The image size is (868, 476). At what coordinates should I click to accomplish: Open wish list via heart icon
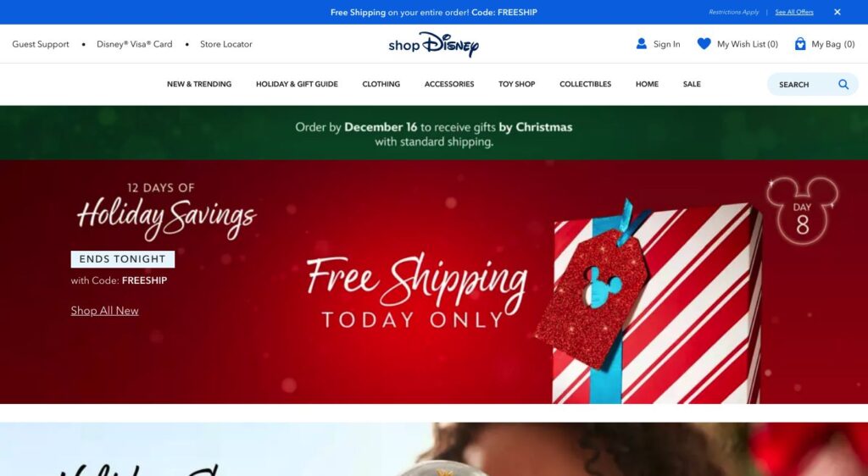pyautogui.click(x=704, y=44)
